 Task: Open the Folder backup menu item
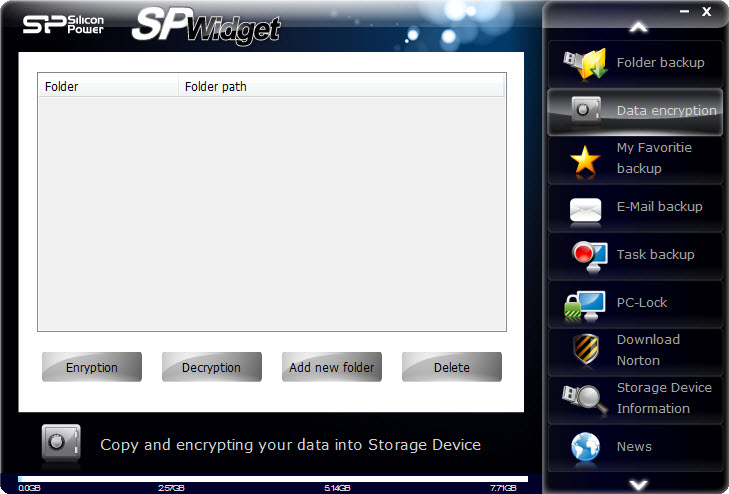click(635, 63)
